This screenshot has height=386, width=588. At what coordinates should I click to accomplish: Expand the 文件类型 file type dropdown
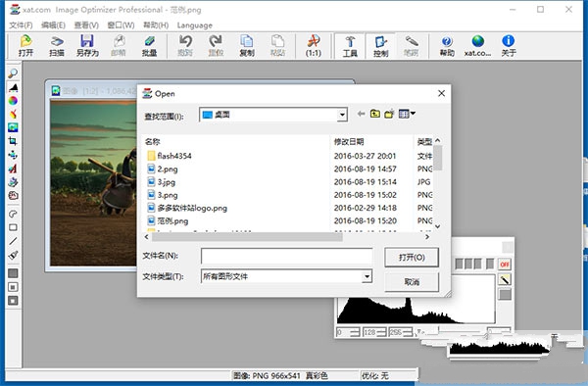(x=367, y=276)
